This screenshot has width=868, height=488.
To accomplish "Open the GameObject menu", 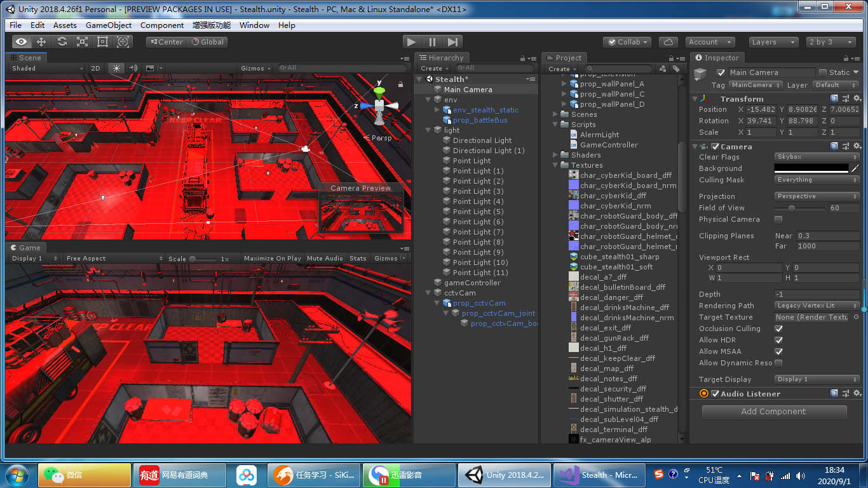I will 109,25.
